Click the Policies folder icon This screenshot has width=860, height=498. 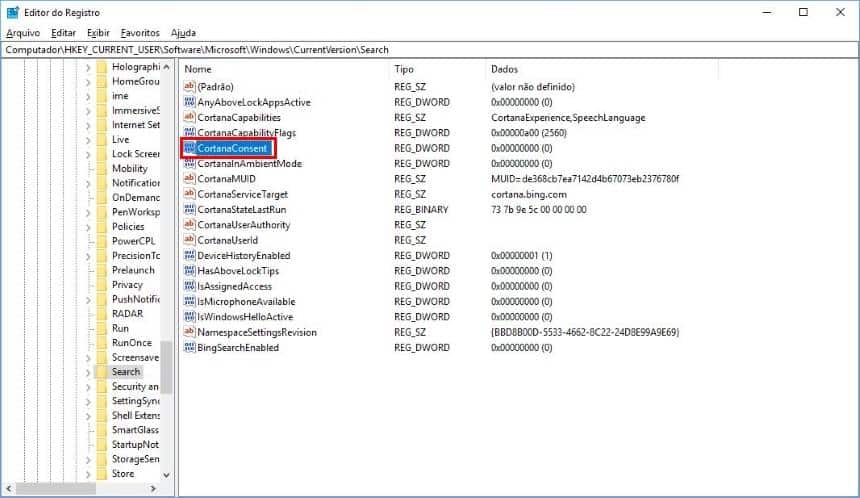[101, 227]
